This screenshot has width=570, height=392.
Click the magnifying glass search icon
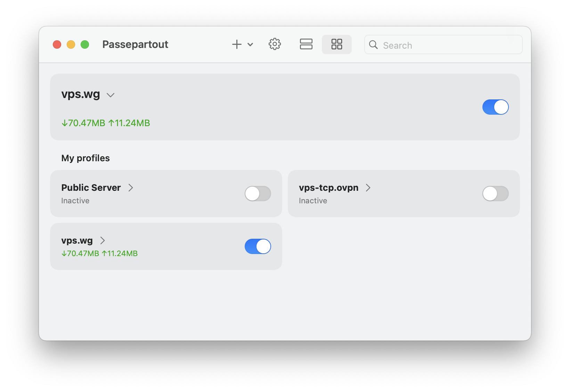pyautogui.click(x=373, y=45)
